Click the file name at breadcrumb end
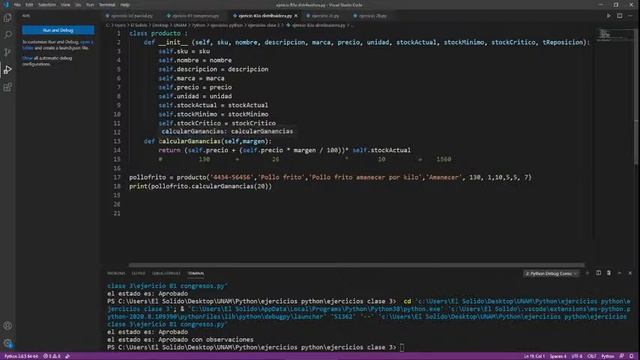The image size is (640, 360). (x=318, y=25)
